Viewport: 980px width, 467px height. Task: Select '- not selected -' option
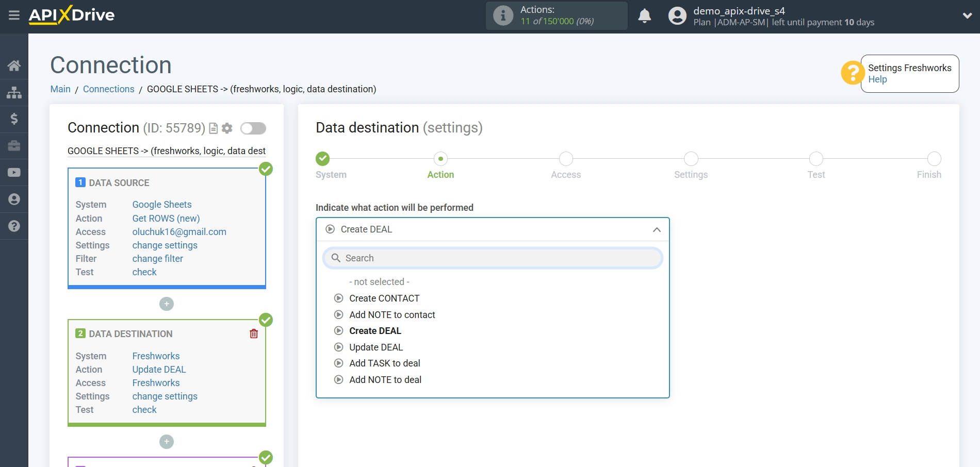pyautogui.click(x=379, y=282)
